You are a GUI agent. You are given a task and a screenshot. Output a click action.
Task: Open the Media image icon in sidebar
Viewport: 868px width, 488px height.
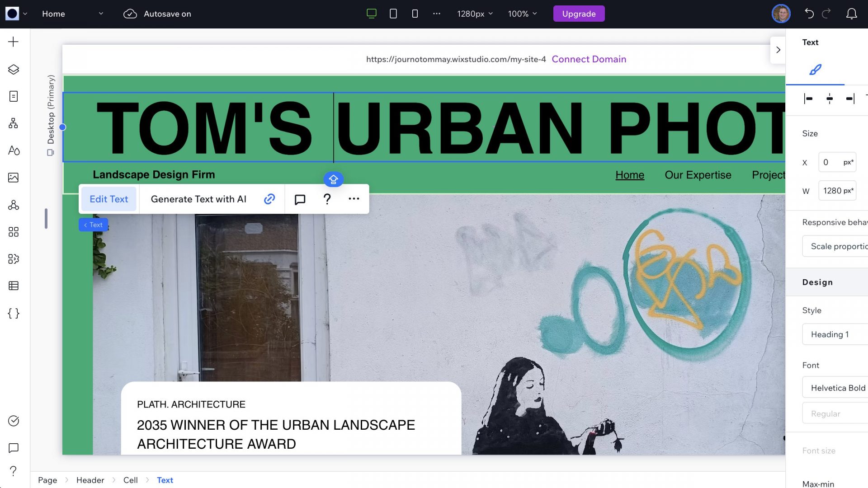tap(14, 178)
